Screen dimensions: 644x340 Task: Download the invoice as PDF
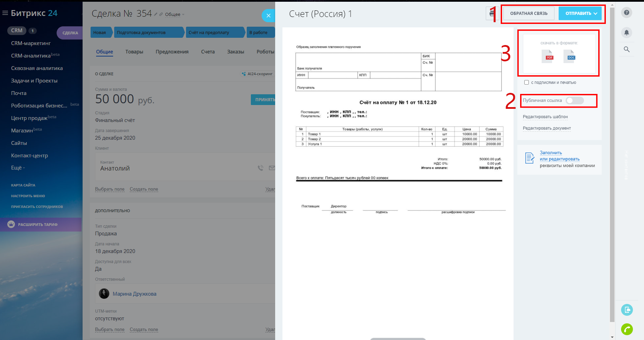tap(547, 56)
